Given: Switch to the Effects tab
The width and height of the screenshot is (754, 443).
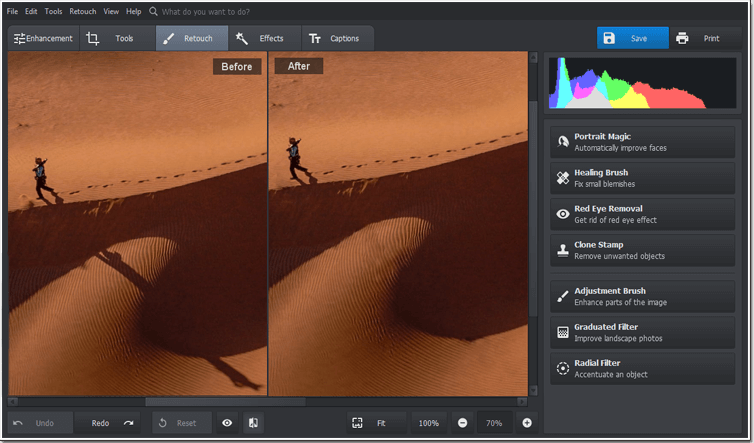Looking at the screenshot, I should pyautogui.click(x=265, y=38).
